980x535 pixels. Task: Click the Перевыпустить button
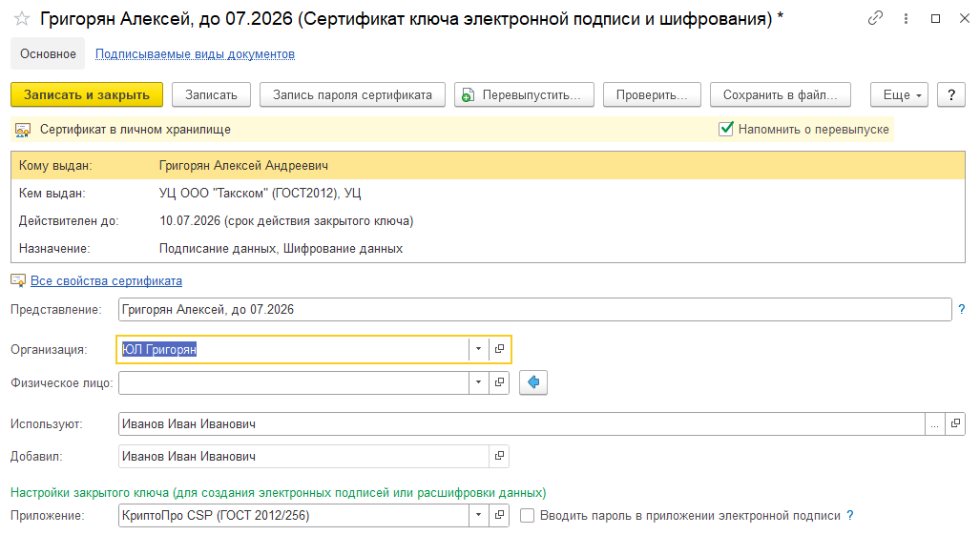click(524, 94)
